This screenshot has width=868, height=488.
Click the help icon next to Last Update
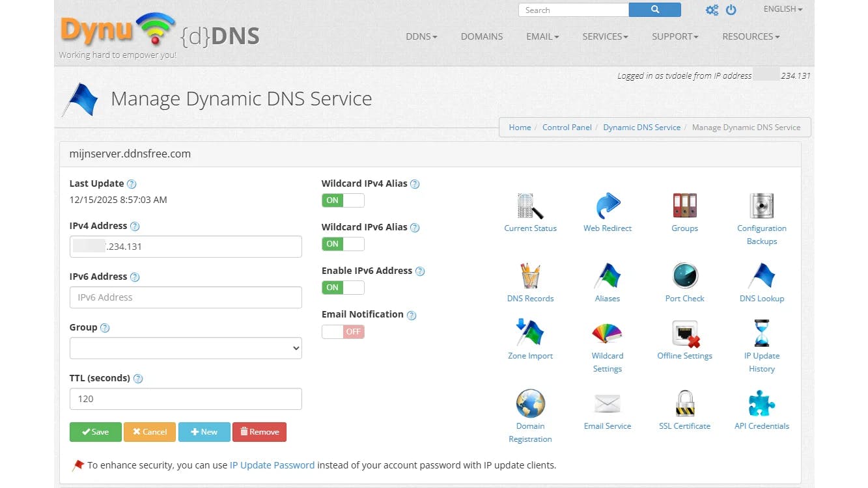132,184
